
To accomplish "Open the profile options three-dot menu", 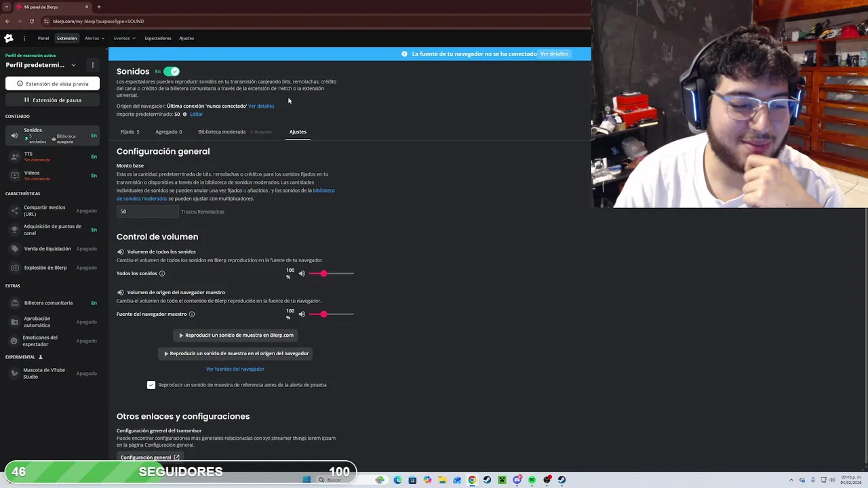I will point(93,65).
